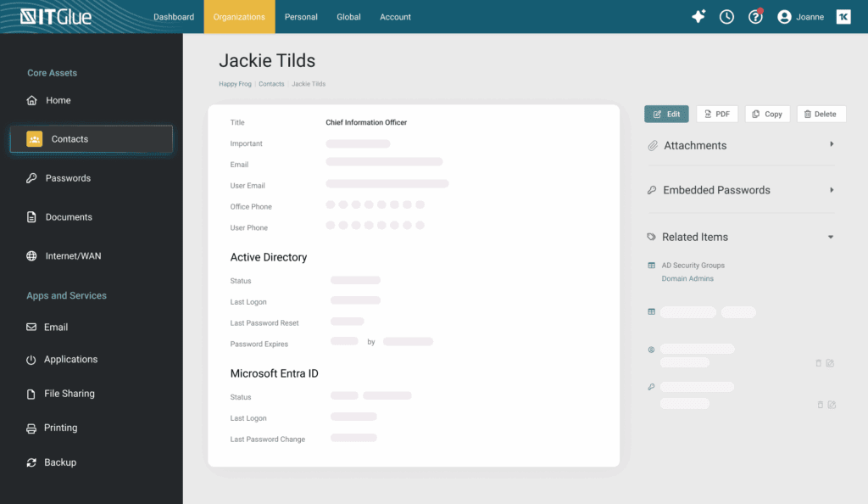Select File Sharing in the sidebar
This screenshot has width=868, height=504.
(69, 394)
